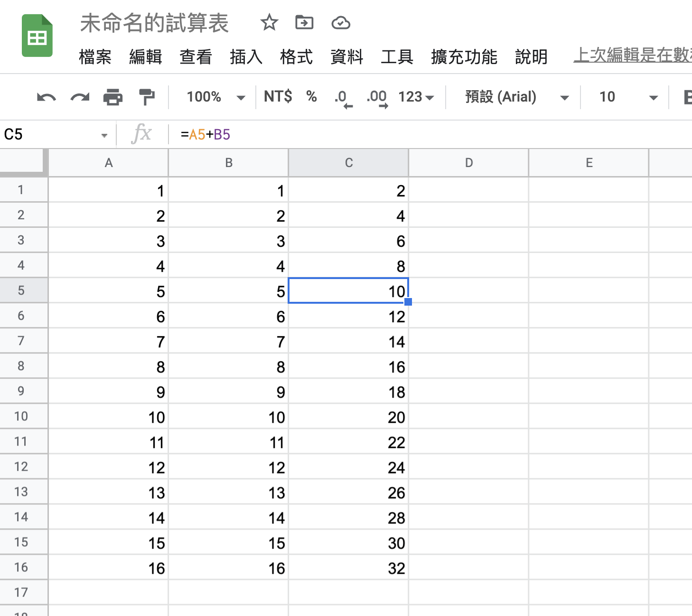The width and height of the screenshot is (692, 616).
Task: Open the 插入 menu
Action: [246, 57]
